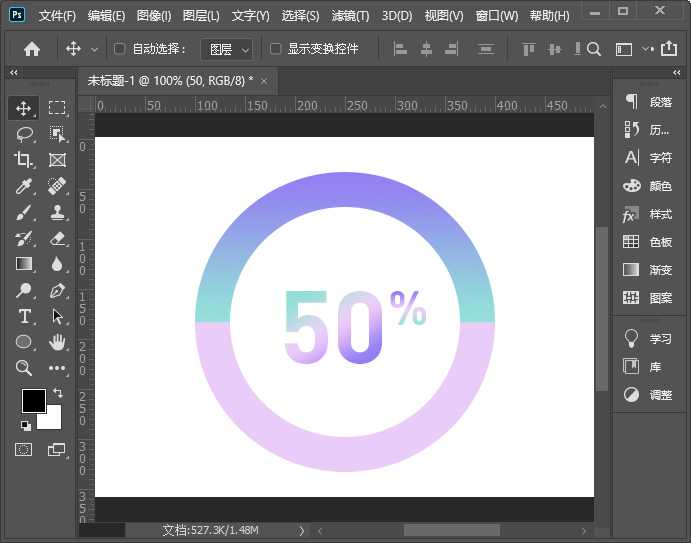The image size is (691, 543).
Task: Select the Clone Stamp tool
Action: click(57, 212)
